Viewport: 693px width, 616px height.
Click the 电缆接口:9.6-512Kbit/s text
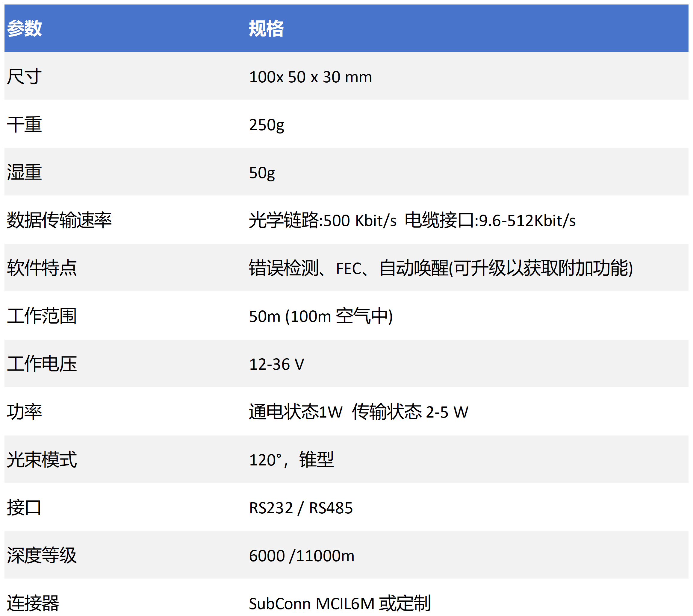(490, 221)
